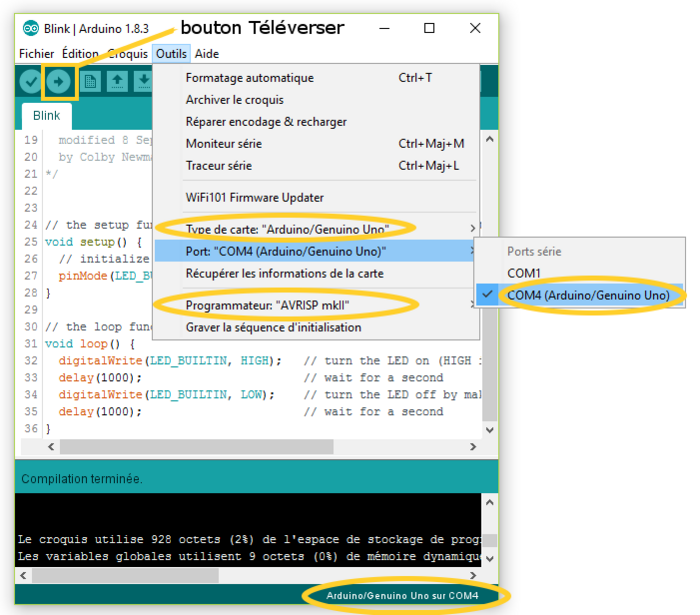Image resolution: width=700 pixels, height=615 pixels.
Task: Click the Open sketch up-arrow icon
Action: (x=117, y=82)
